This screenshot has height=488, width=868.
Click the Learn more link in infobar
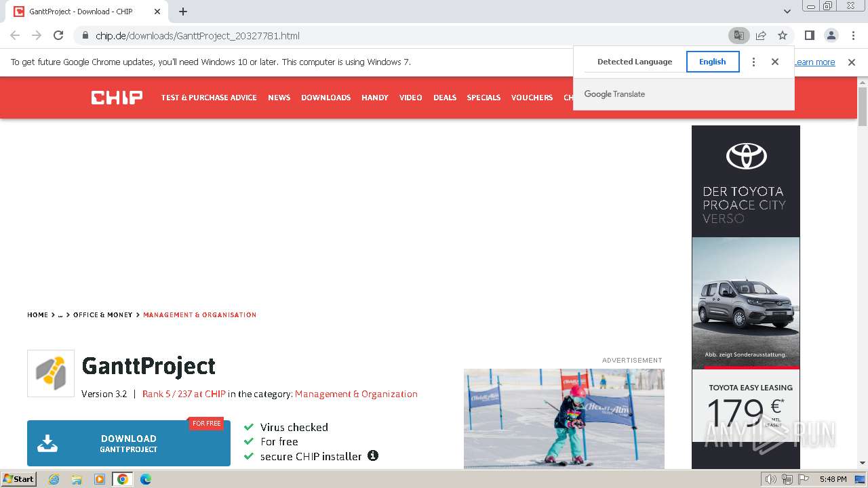(814, 62)
